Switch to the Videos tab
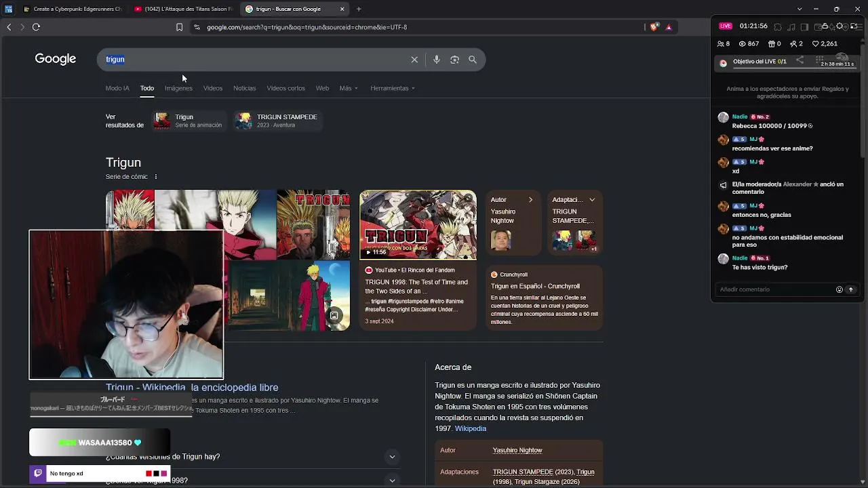The width and height of the screenshot is (868, 488). click(x=213, y=88)
